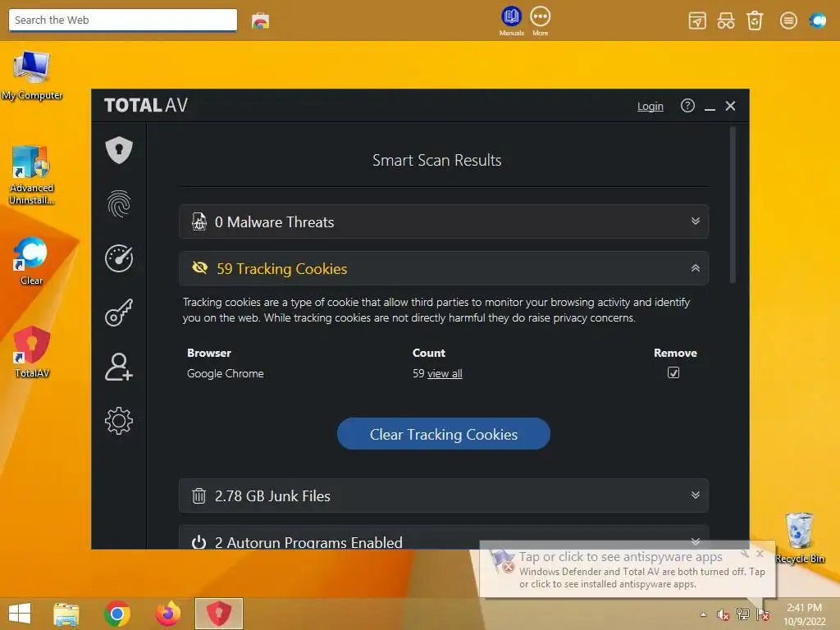This screenshot has width=840, height=630.
Task: Click the 'Smart Scan Results' heading
Action: click(436, 160)
